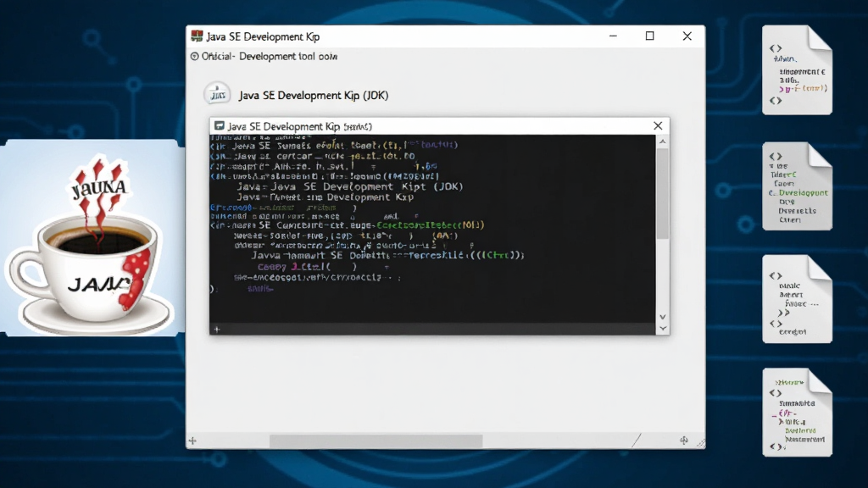Click the Official Development tool label

[270, 57]
